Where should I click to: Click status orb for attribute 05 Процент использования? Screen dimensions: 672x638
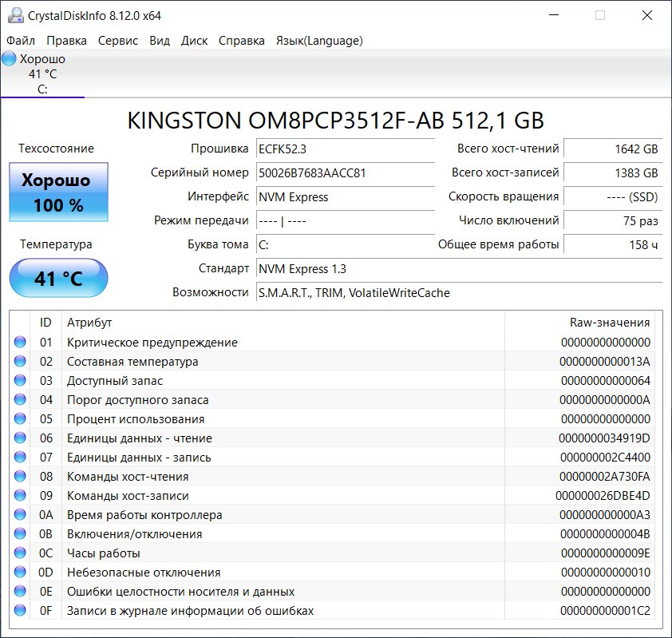(x=20, y=418)
